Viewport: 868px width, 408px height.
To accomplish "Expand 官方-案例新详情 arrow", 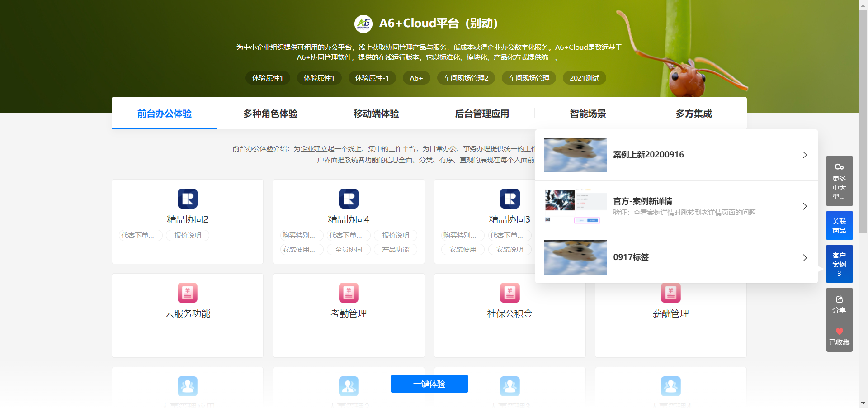I will pos(805,206).
